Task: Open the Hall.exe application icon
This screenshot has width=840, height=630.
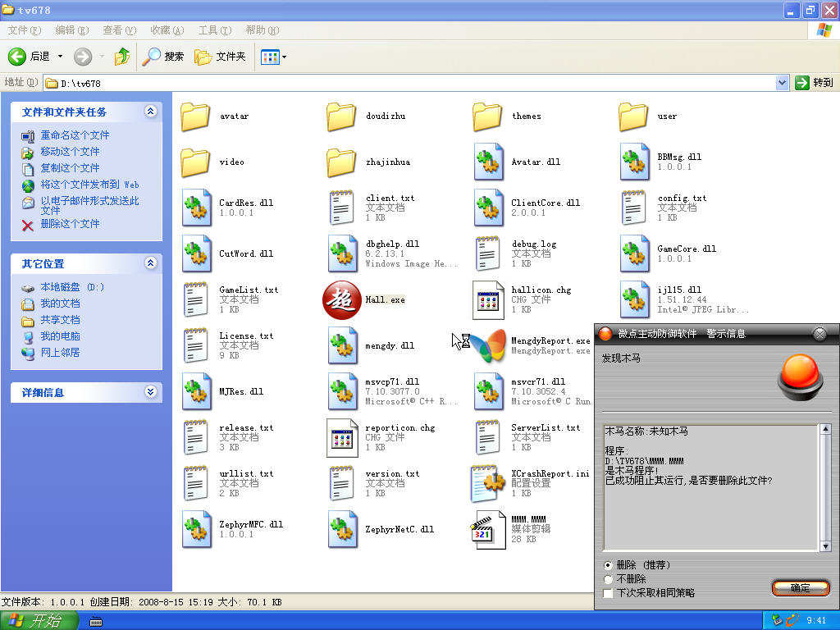Action: pos(342,300)
